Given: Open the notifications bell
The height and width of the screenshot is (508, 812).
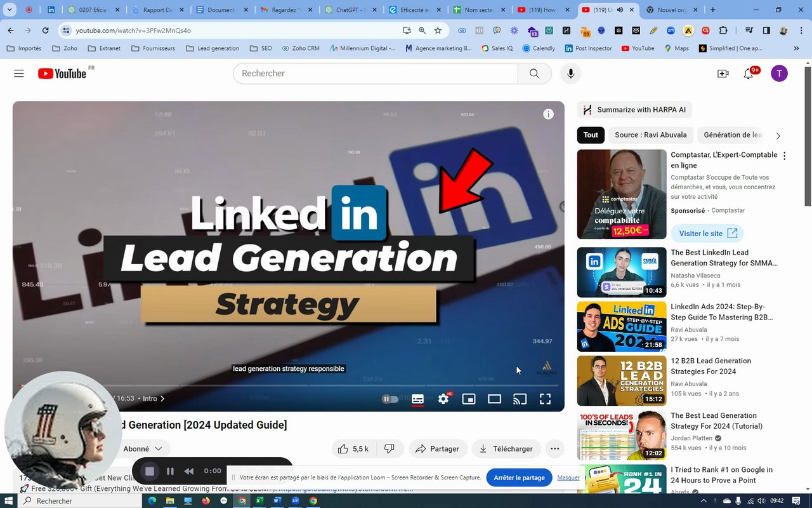Looking at the screenshot, I should click(749, 74).
